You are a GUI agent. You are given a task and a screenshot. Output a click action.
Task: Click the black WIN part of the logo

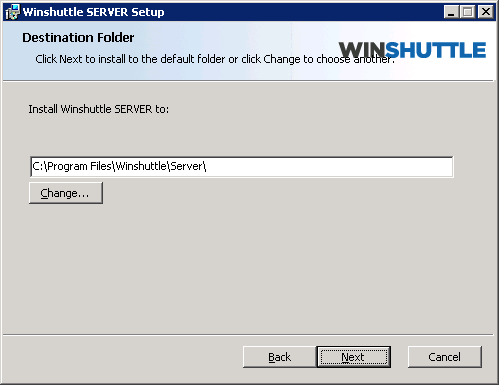(362, 50)
